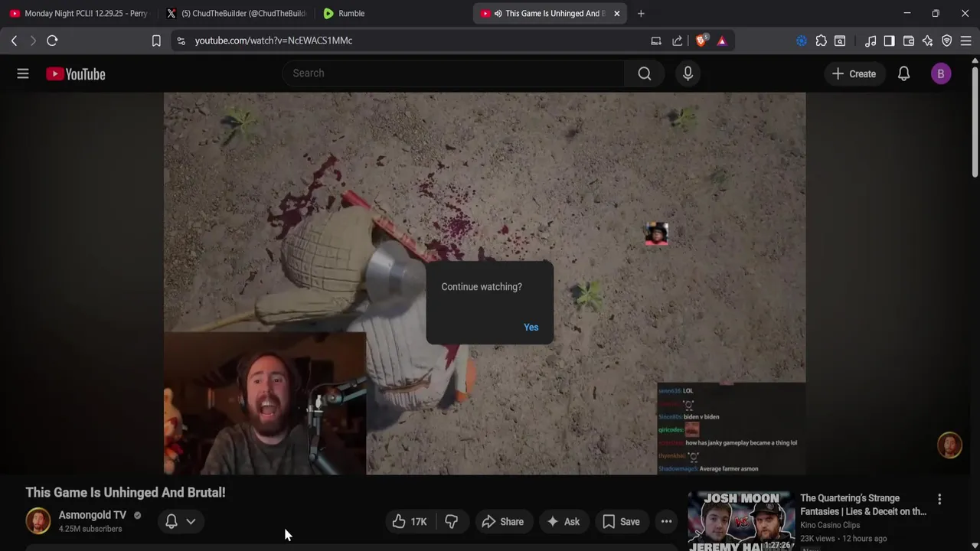Go back in browser history
Screen dimensions: 980x551
coord(14,41)
